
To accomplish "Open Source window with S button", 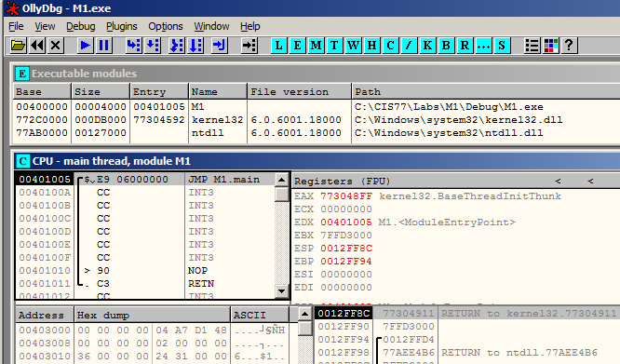I will click(502, 46).
